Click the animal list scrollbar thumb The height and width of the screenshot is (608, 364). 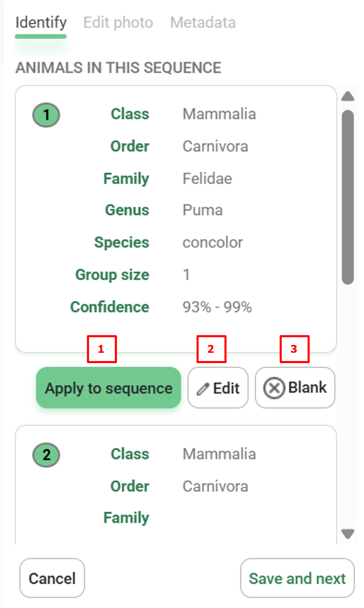point(348,197)
